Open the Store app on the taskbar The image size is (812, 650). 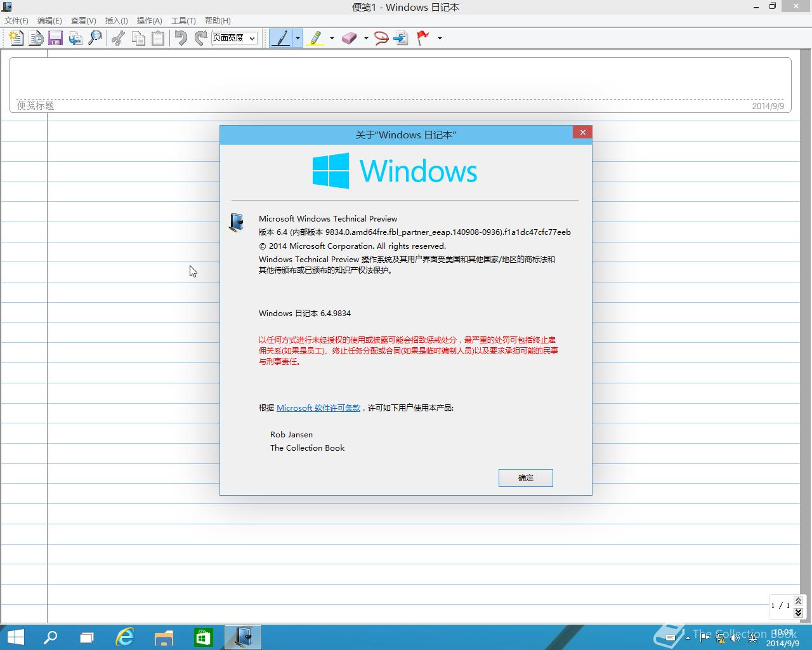pyautogui.click(x=203, y=637)
